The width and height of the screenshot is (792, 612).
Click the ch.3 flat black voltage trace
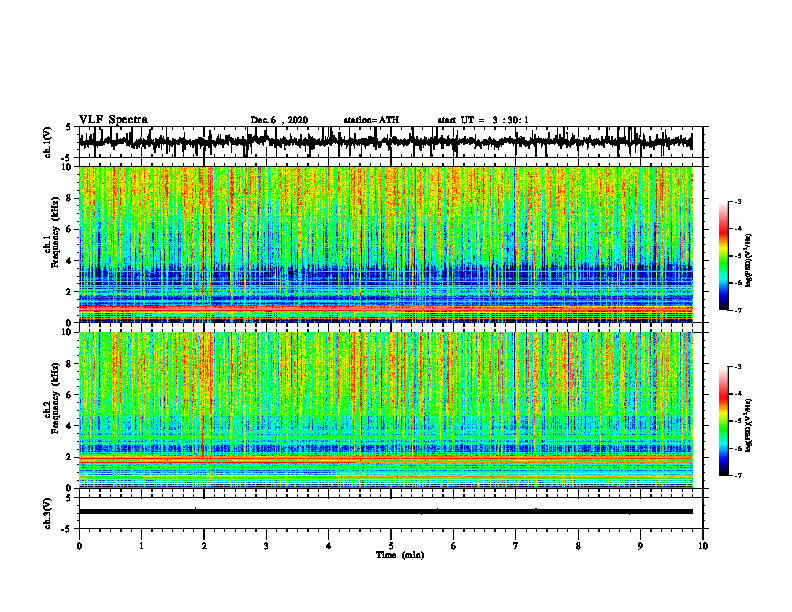pyautogui.click(x=385, y=512)
